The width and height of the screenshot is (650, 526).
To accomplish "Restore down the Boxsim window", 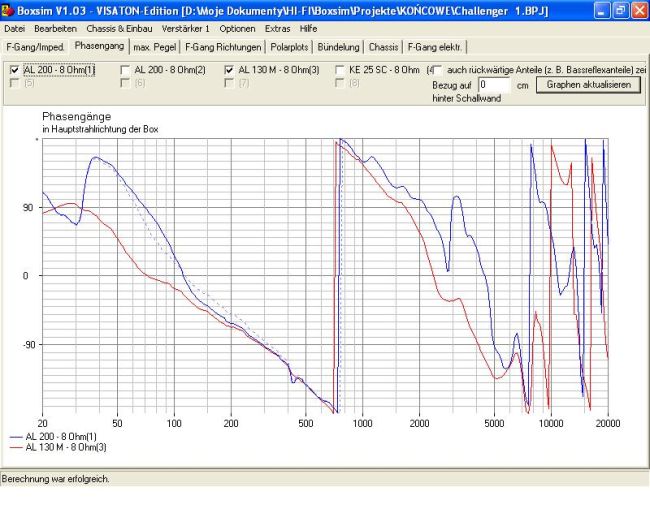I will point(621,10).
